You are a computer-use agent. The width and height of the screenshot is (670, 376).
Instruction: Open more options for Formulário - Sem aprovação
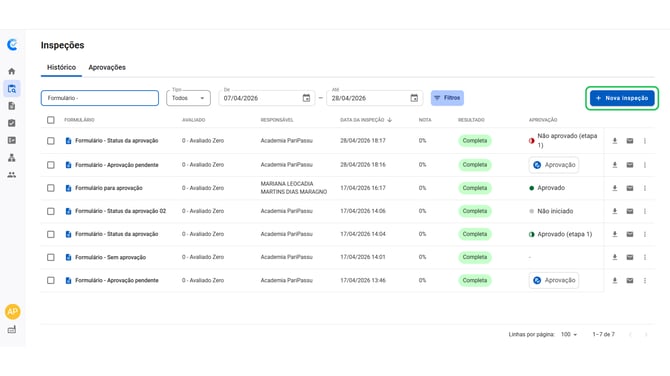(645, 257)
